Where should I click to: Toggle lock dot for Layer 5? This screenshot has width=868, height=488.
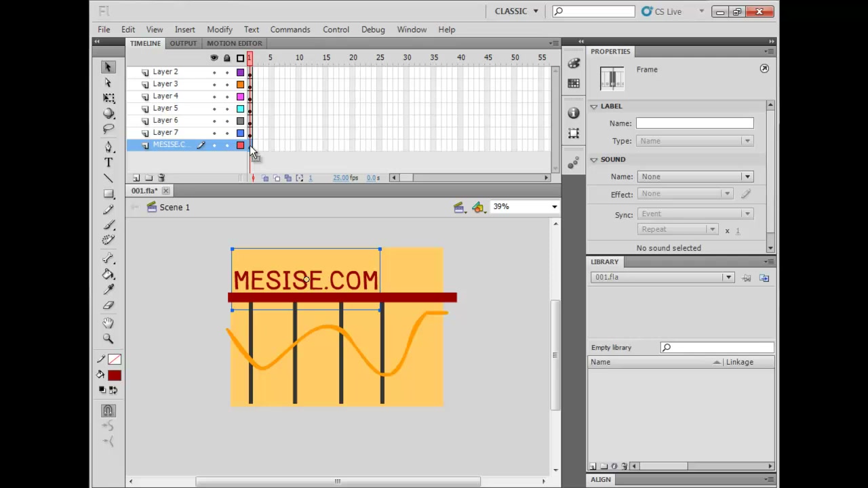pyautogui.click(x=227, y=108)
